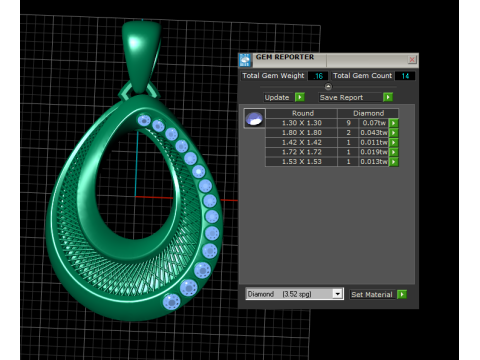This screenshot has height=360, width=480.
Task: Click the Diamond column header
Action: tap(368, 113)
